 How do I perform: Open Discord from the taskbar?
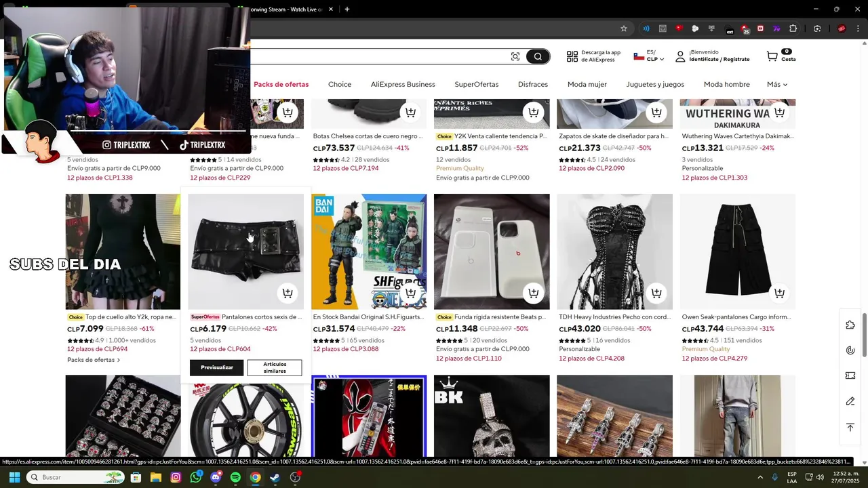click(216, 477)
